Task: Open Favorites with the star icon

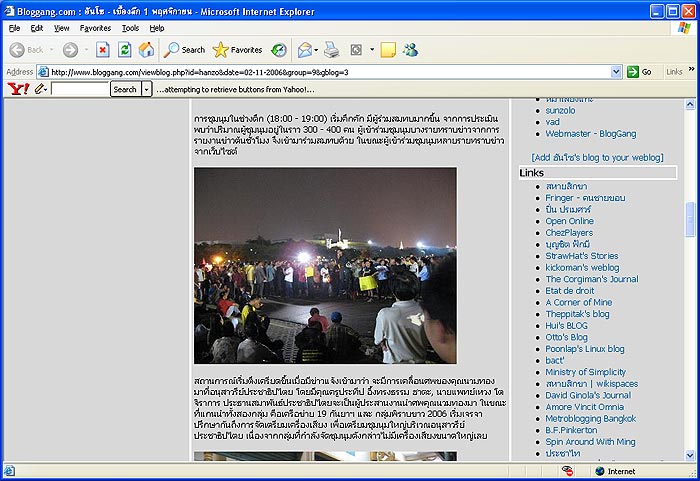Action: point(238,50)
